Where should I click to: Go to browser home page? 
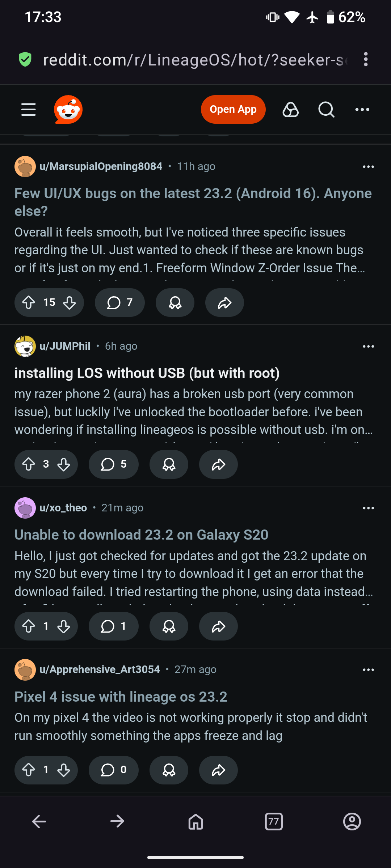pos(195,822)
